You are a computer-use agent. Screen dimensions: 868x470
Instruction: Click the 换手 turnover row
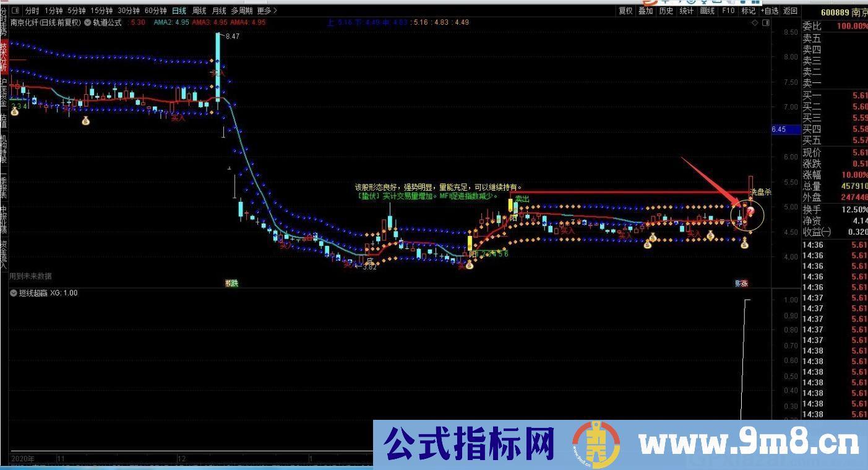[x=835, y=209]
